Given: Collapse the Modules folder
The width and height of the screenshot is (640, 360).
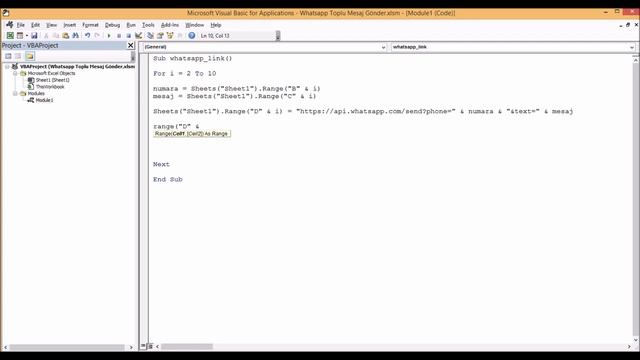Looking at the screenshot, I should tap(15, 93).
